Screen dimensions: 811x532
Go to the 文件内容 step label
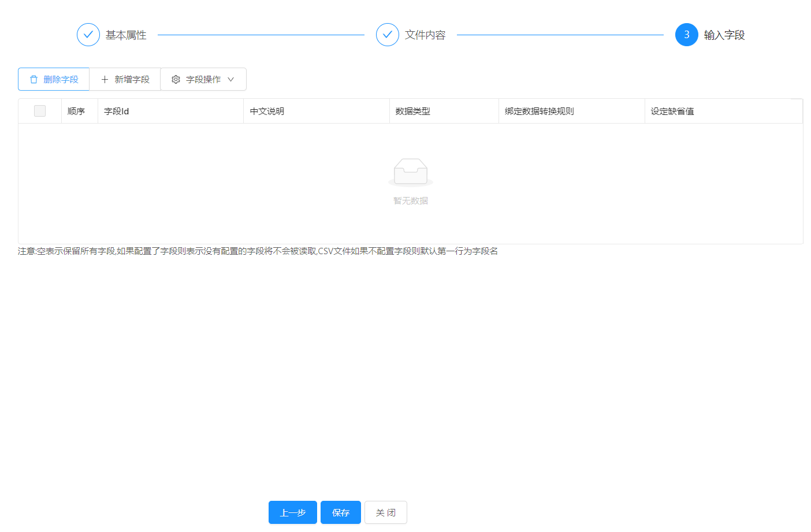[425, 35]
